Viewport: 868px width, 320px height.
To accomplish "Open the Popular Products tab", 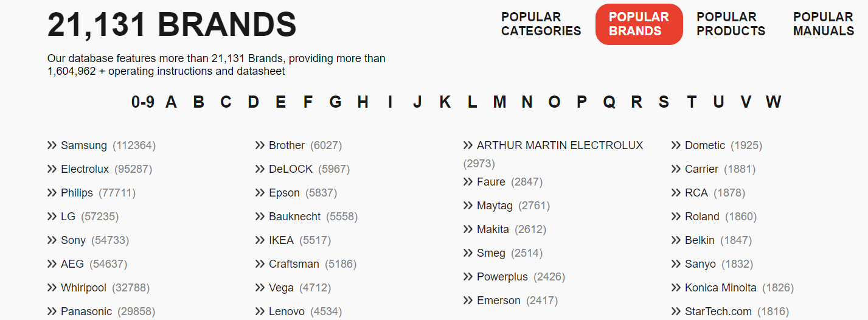I will 731,24.
